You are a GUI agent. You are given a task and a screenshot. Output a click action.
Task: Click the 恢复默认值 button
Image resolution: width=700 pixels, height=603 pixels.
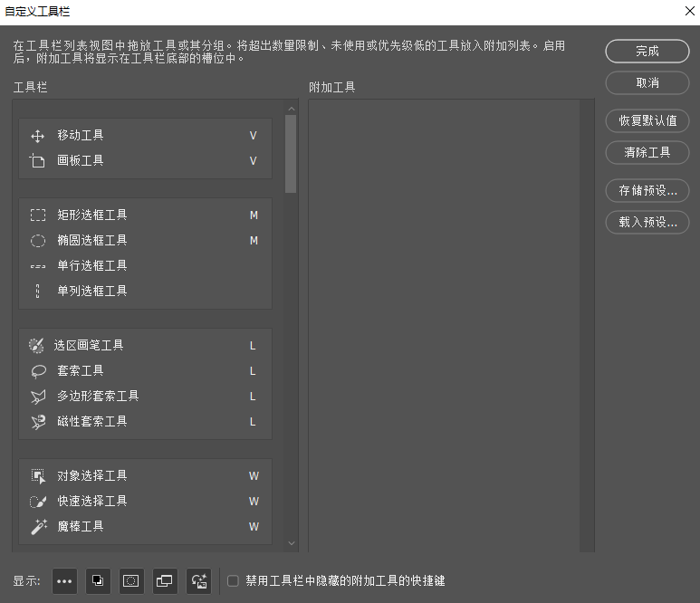click(x=647, y=120)
